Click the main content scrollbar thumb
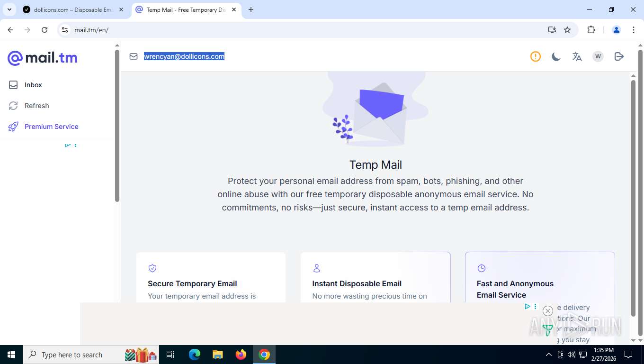The height and width of the screenshot is (364, 644). point(633,198)
